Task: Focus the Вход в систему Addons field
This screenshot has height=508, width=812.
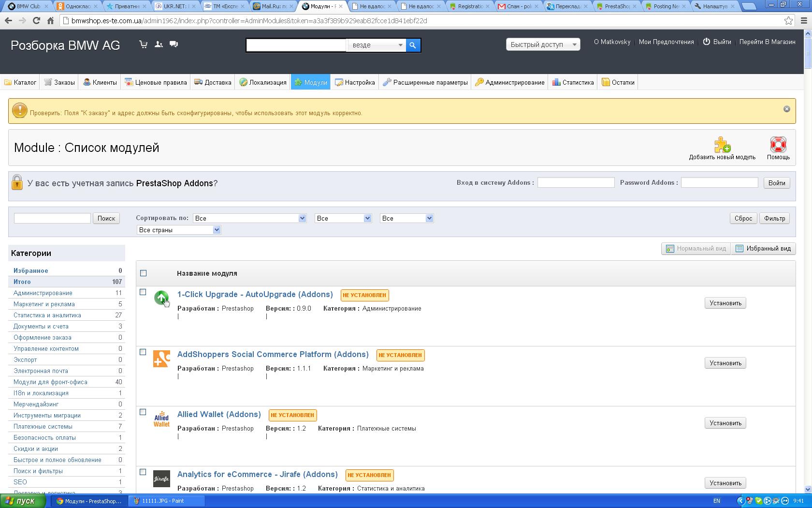Action: (x=576, y=182)
